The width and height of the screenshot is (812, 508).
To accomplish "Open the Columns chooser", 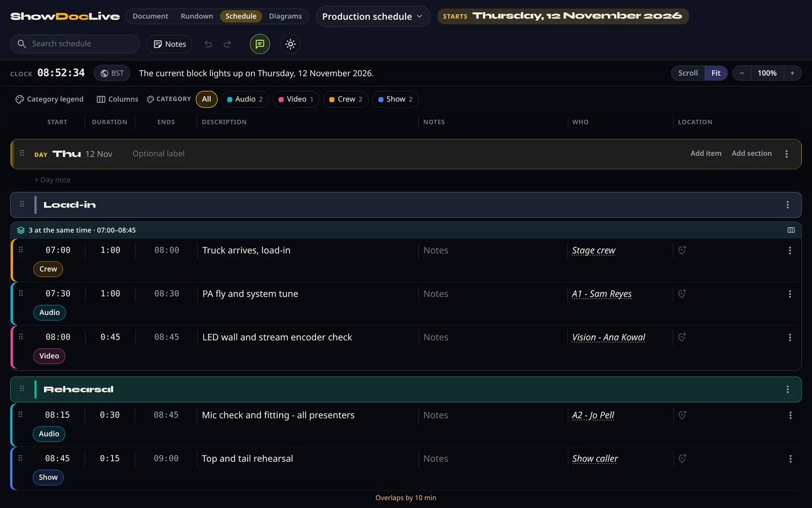I will (118, 99).
